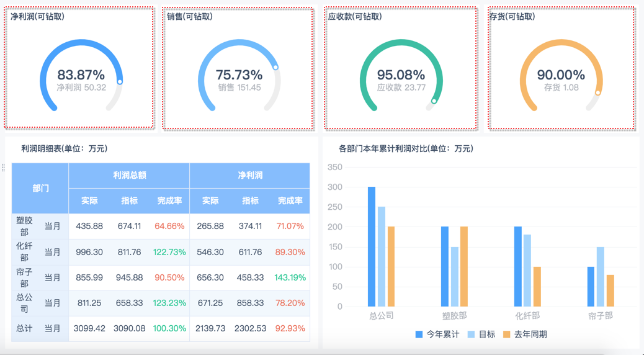Click 帘子部 目标 light blue bar
Viewport: 644px width, 355px height.
point(601,277)
